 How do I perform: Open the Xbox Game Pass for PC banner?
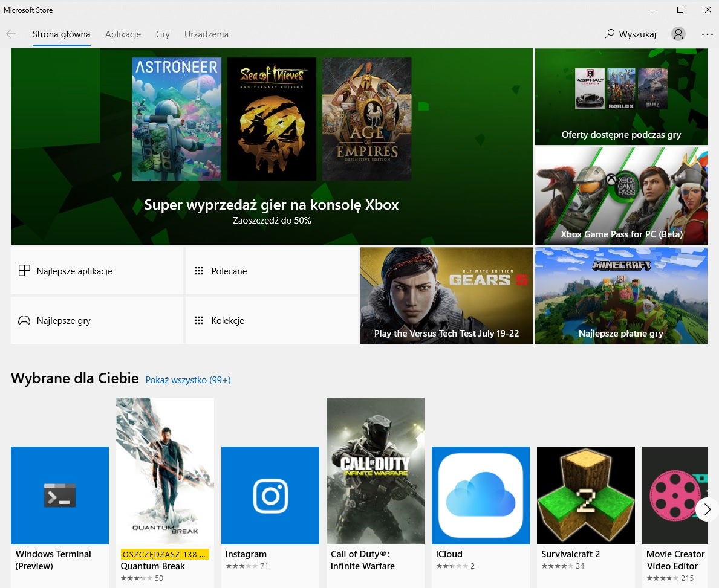pyautogui.click(x=621, y=196)
